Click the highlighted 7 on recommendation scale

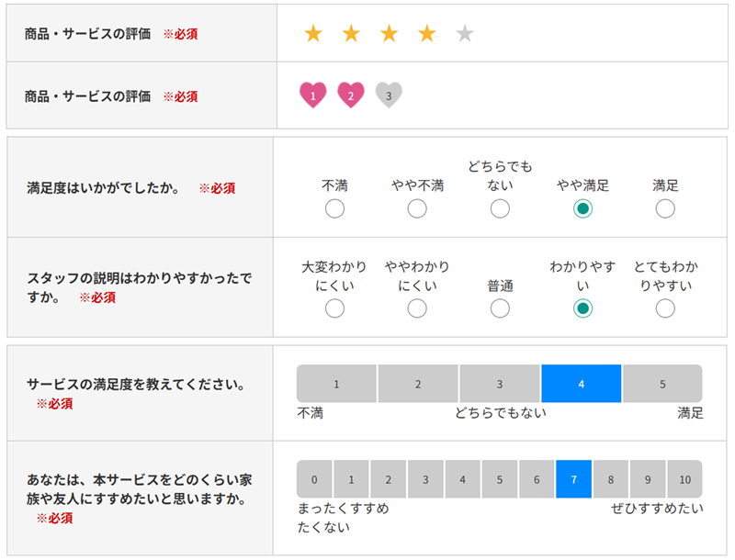point(573,479)
